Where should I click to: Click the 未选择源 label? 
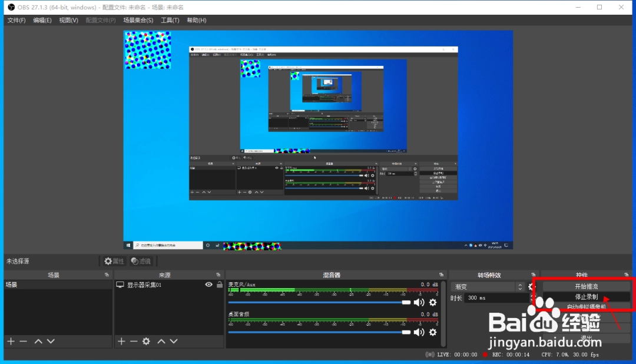click(18, 262)
